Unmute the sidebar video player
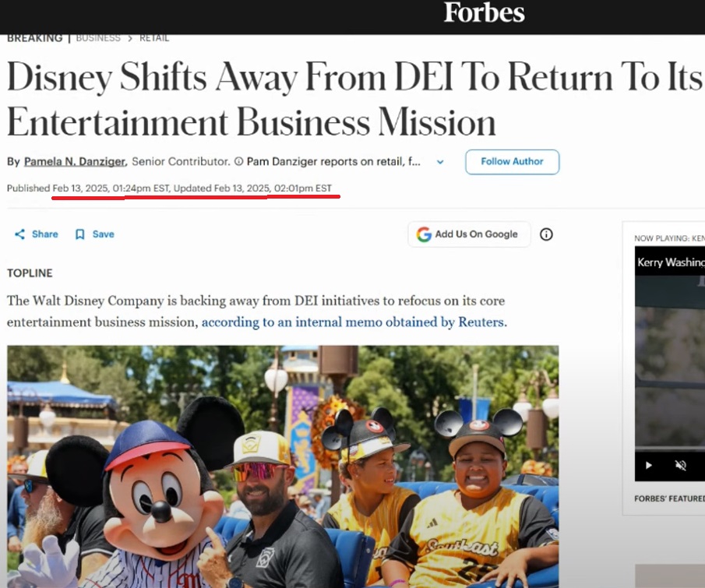Screen dimensions: 705x588 click(681, 465)
